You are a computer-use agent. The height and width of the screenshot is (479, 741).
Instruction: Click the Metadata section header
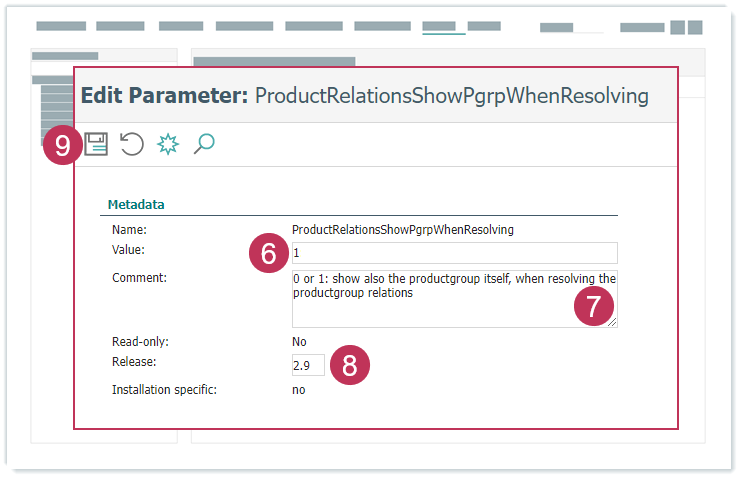(x=136, y=205)
